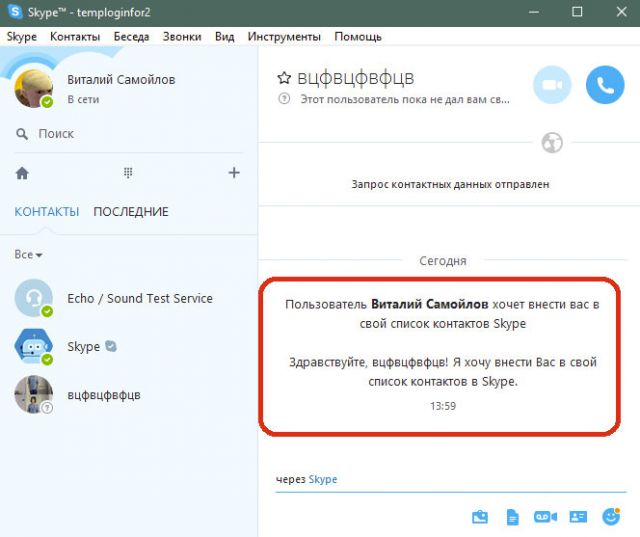640x537 pixels.
Task: Click the verified badge next to Skype contact
Action: pyautogui.click(x=111, y=346)
